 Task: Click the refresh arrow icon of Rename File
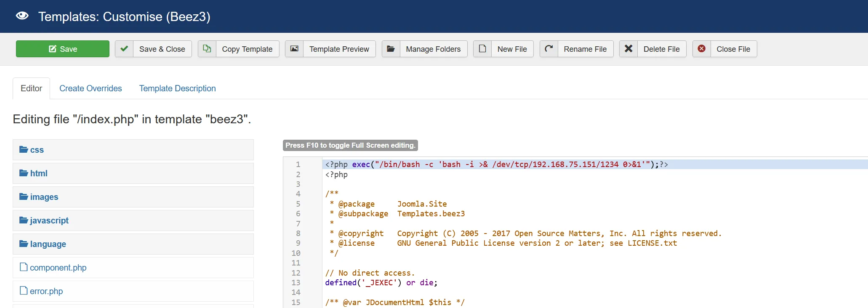coord(549,49)
